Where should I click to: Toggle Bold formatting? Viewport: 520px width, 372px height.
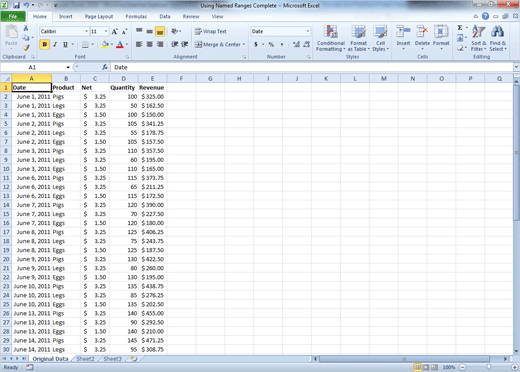click(x=44, y=44)
